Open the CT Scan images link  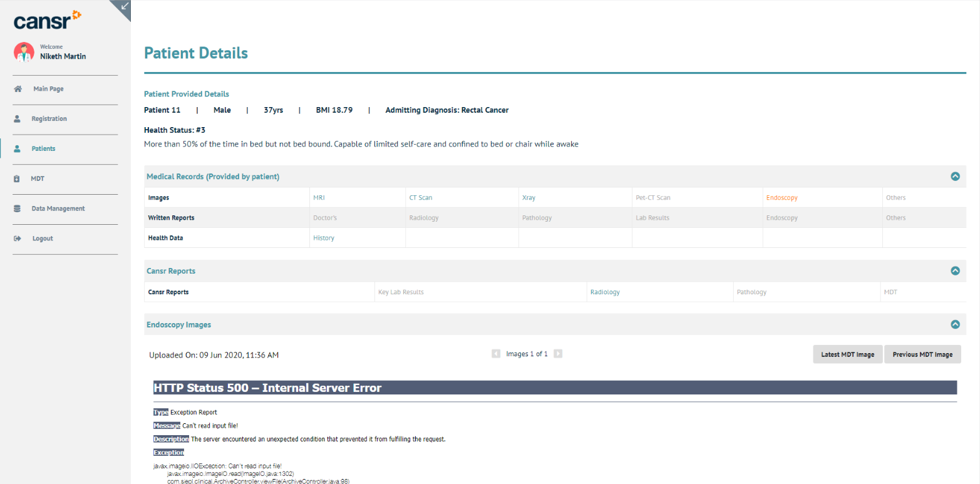click(x=420, y=198)
